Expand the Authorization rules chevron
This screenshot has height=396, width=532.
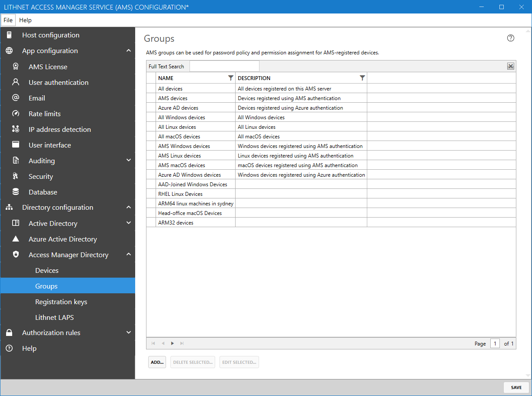pos(129,332)
